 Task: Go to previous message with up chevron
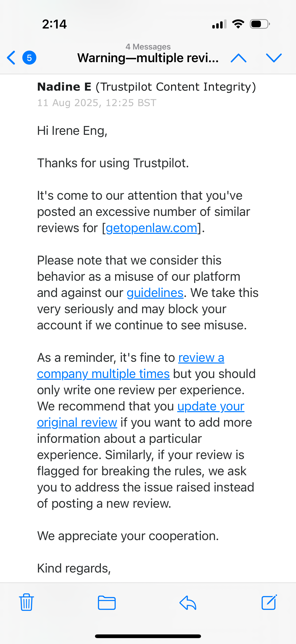point(239,58)
